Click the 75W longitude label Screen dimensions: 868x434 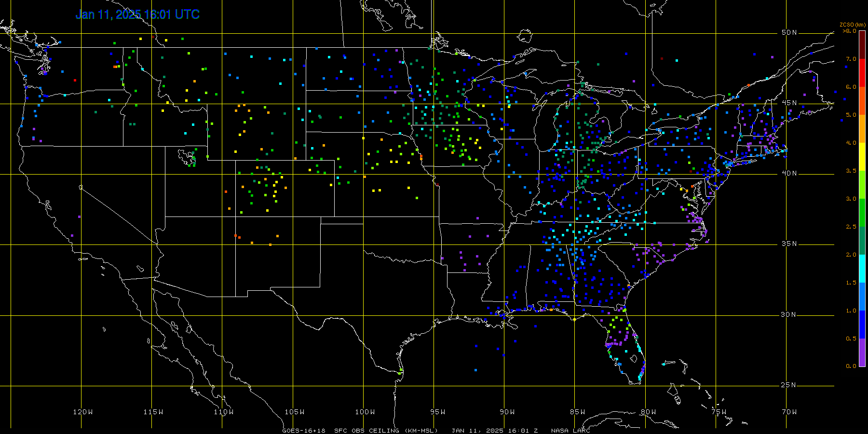[x=719, y=412]
